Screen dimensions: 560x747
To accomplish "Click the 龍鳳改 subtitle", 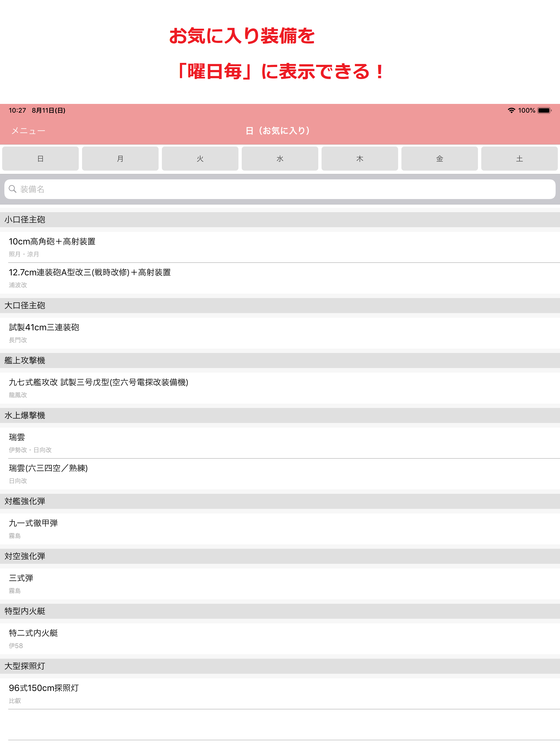I will pyautogui.click(x=18, y=395).
